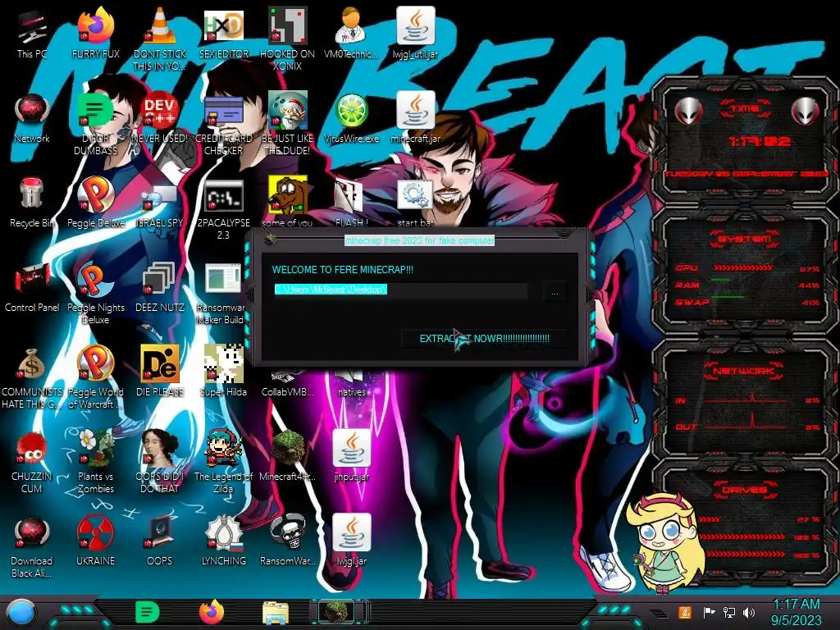Click EXTRACT NOWR button in extractor dialog
The width and height of the screenshot is (840, 630).
click(x=484, y=339)
